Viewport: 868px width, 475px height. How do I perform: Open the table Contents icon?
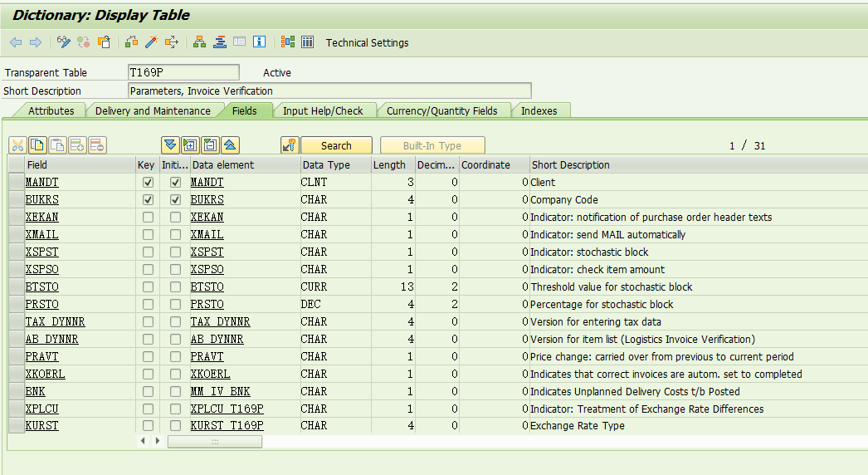pyautogui.click(x=307, y=42)
